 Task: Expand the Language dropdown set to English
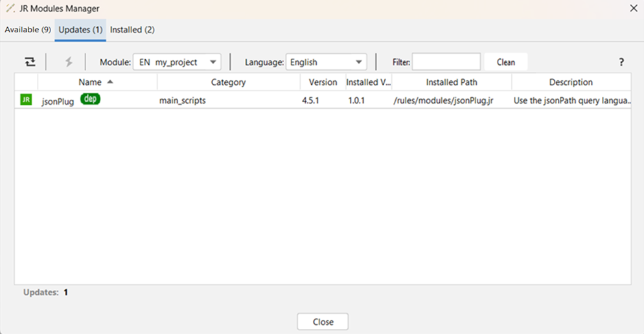point(326,62)
